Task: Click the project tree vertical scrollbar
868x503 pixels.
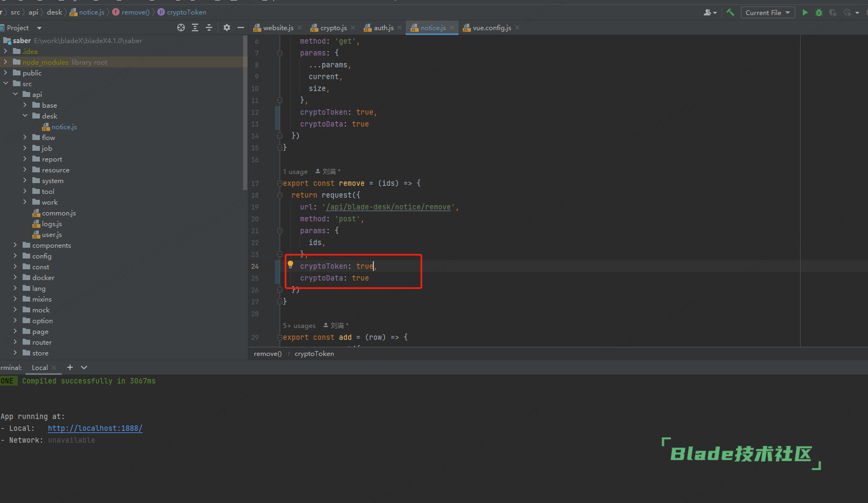Action: point(245,113)
